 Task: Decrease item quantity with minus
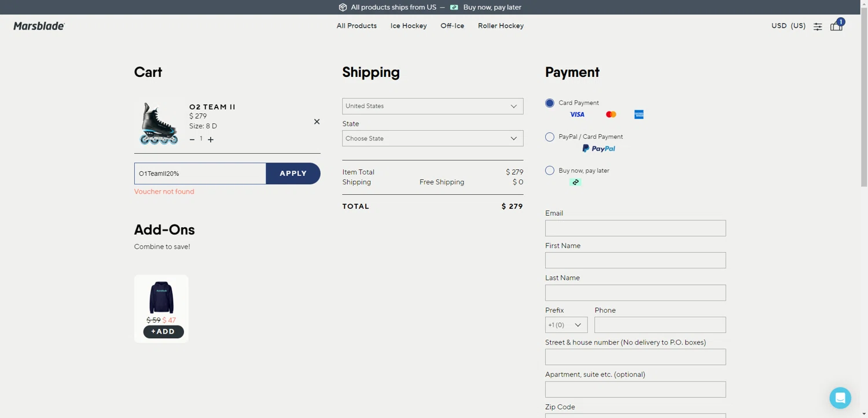coord(192,139)
